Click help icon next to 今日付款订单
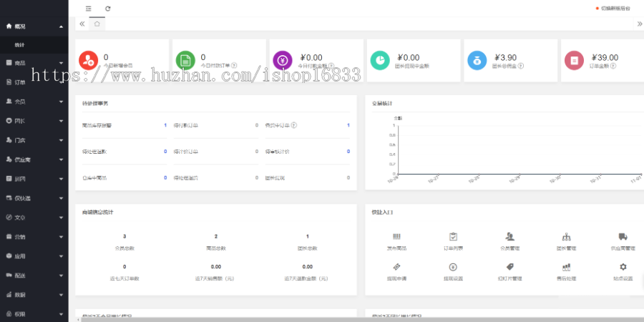Screen dimensions: 644x322 (234, 65)
